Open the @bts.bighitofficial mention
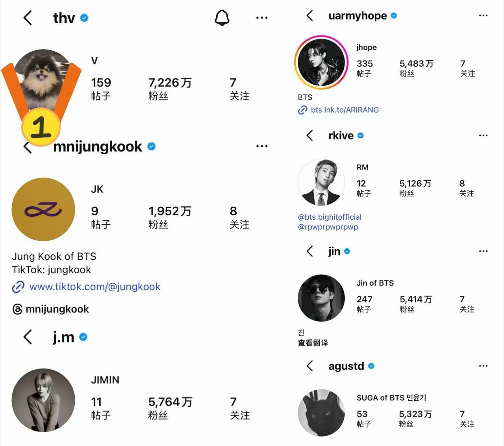The image size is (504, 446). [x=330, y=217]
